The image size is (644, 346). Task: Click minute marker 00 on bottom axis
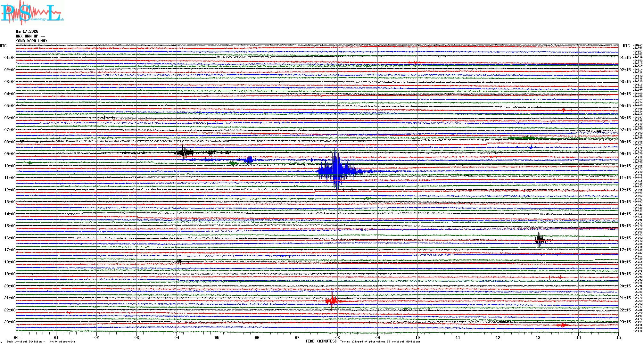pos(16,338)
